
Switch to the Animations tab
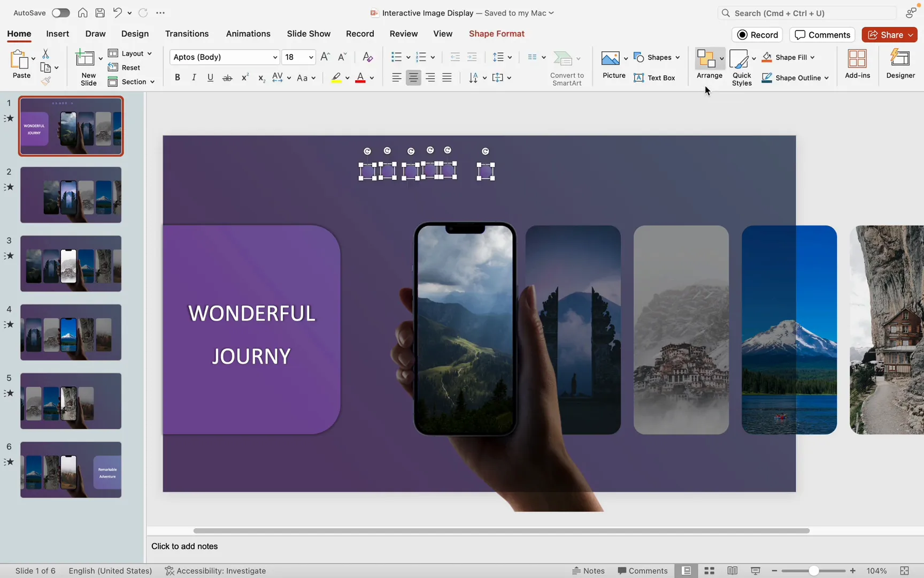click(248, 34)
